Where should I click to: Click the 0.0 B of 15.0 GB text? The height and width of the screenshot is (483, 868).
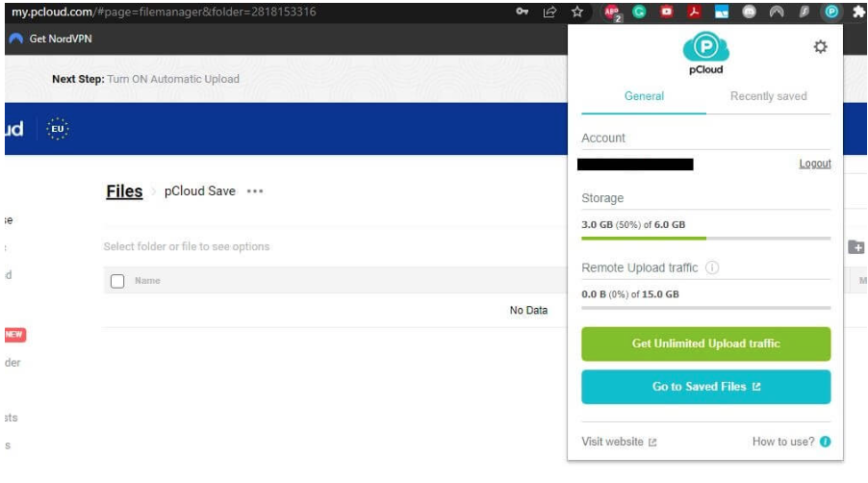pos(630,294)
